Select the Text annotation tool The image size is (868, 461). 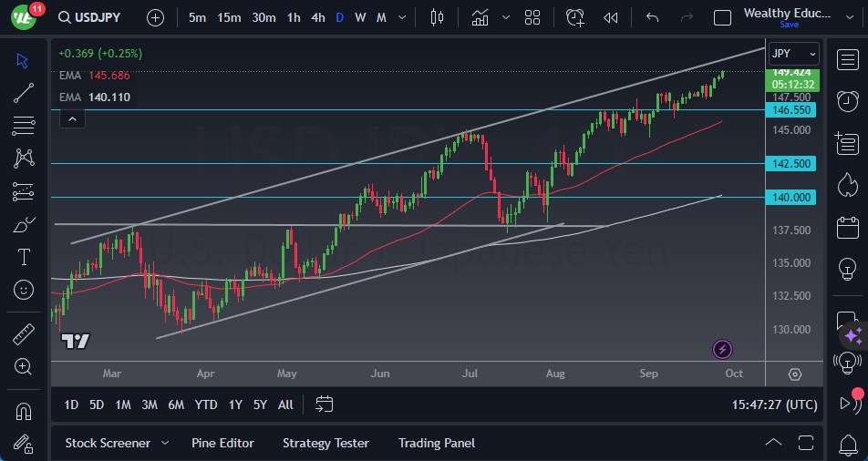[x=25, y=257]
